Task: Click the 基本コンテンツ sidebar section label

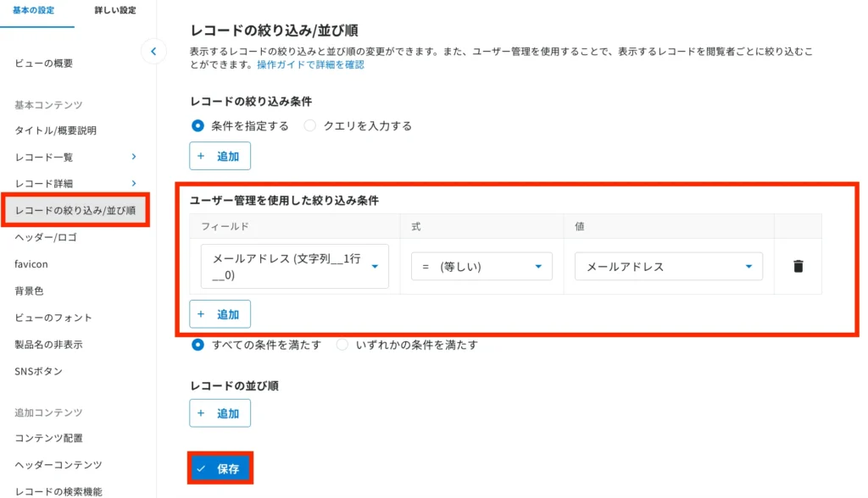Action: tap(48, 104)
